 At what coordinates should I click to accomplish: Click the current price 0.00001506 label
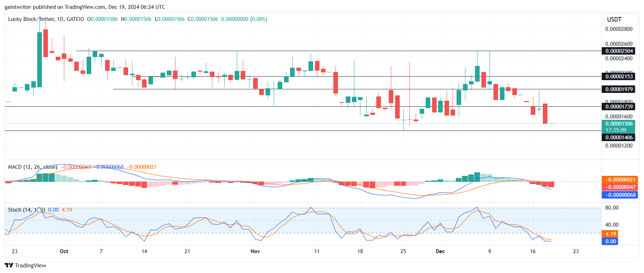click(619, 124)
